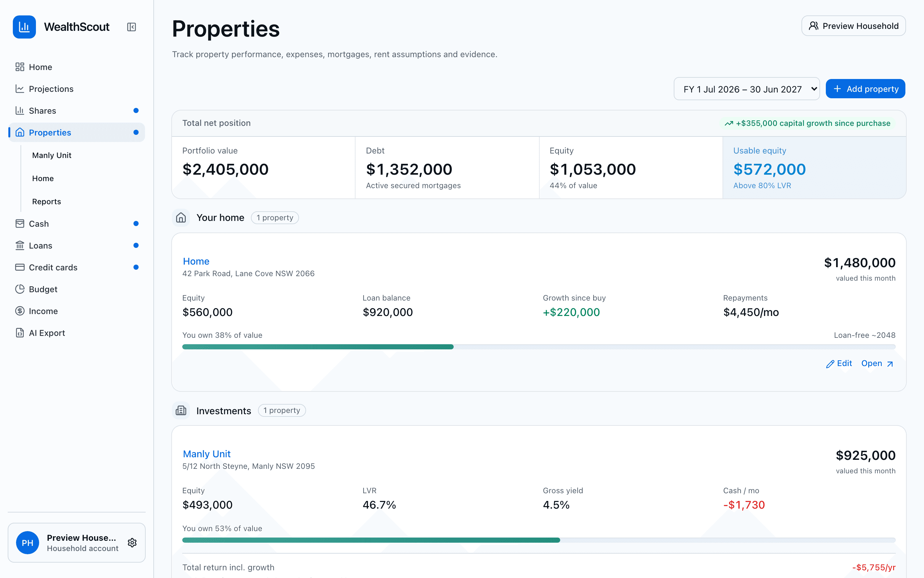Click Edit on the Home property
Viewport: 924px width, 578px height.
pos(839,363)
